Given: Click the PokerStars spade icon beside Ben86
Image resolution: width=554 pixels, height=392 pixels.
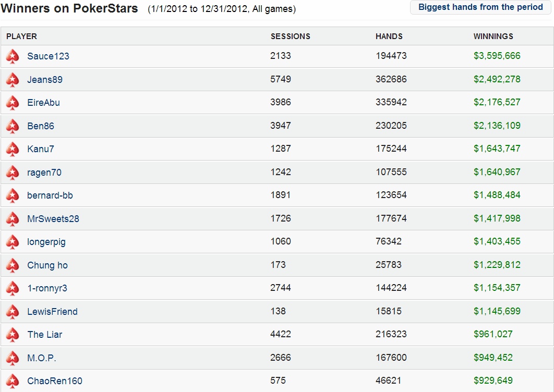Looking at the screenshot, I should pyautogui.click(x=13, y=126).
